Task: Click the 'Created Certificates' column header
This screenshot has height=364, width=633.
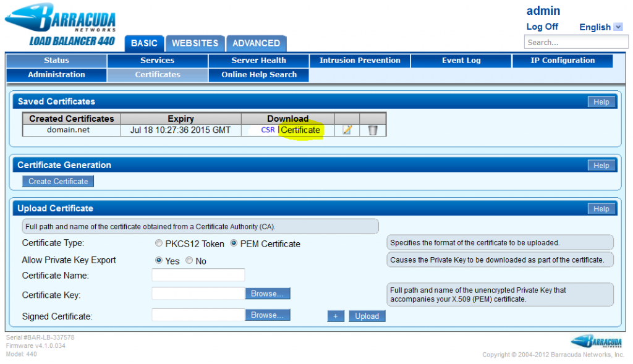Action: click(72, 119)
